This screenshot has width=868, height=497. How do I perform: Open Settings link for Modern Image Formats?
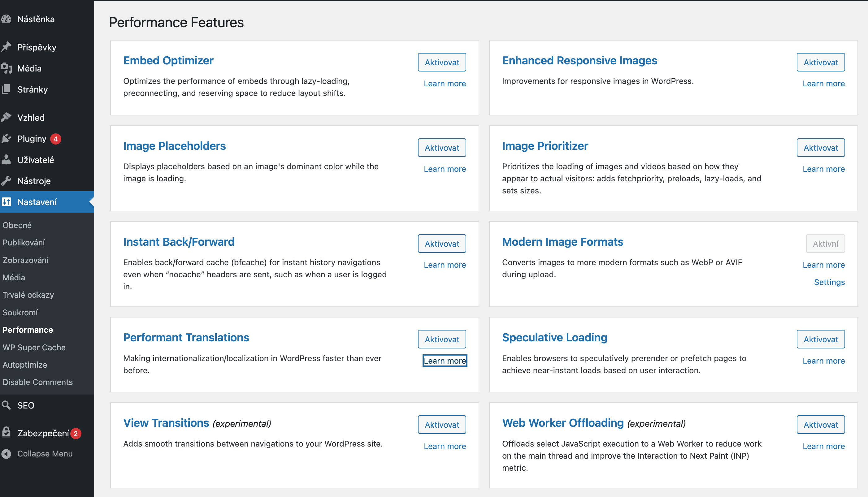(829, 282)
